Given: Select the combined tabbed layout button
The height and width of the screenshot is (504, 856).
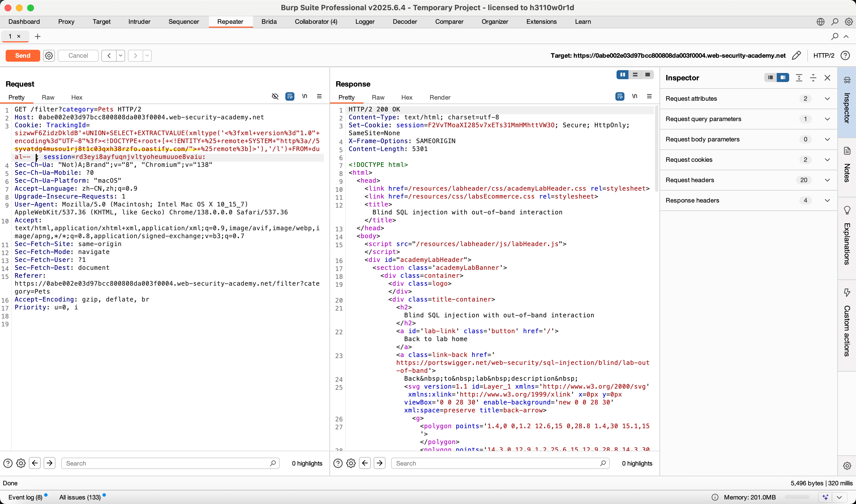Looking at the screenshot, I should pos(647,75).
